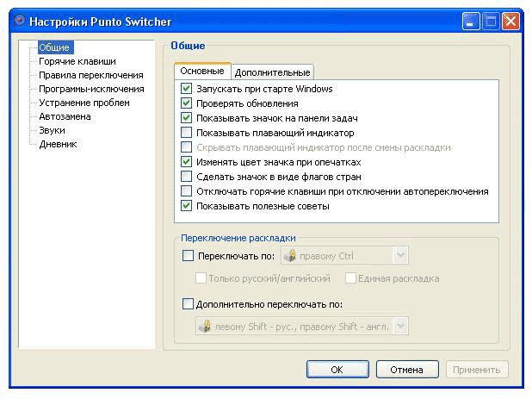Screen dimensions: 532x399
Task: Open the правому Ctrl dropdown
Action: click(399, 255)
